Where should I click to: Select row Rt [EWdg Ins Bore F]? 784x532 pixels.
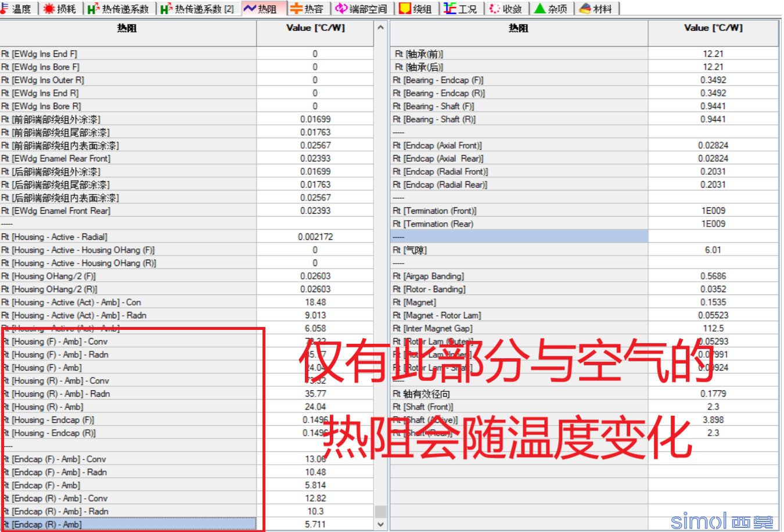coord(128,67)
